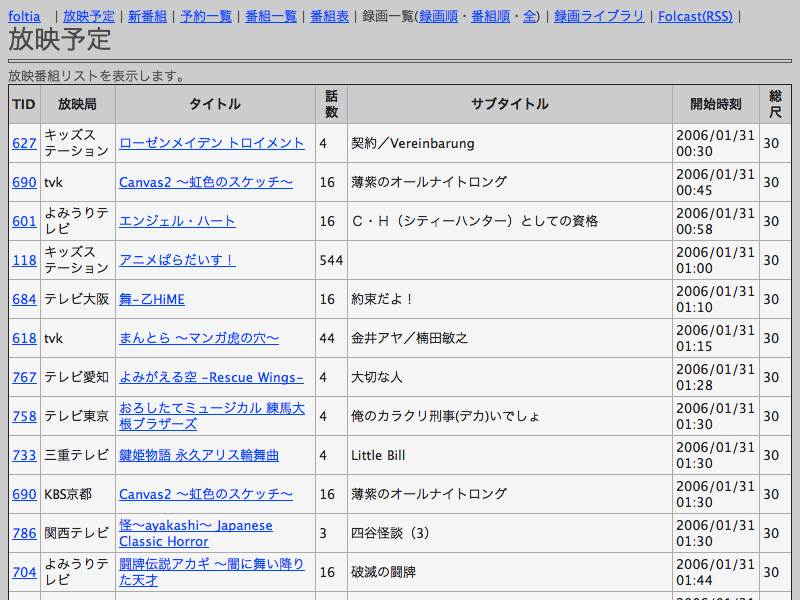Open 舞-乙HiME program link

pos(151,299)
